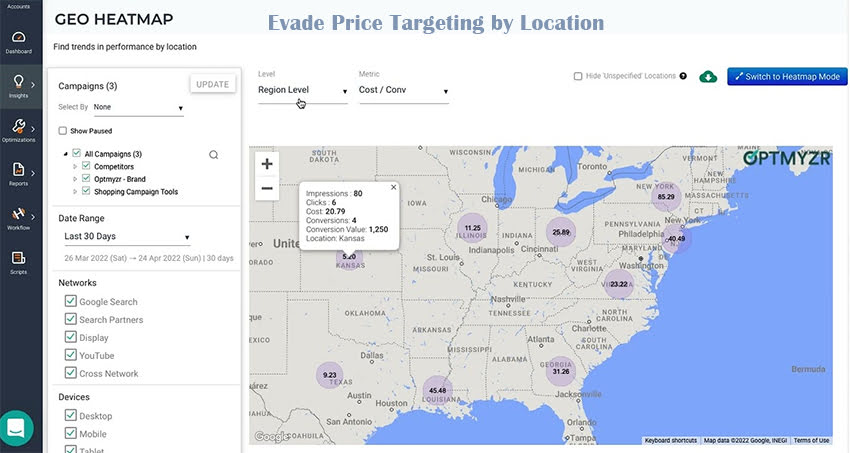Click Switch to Heatmap Mode button
This screenshot has width=850, height=453.
coord(787,76)
